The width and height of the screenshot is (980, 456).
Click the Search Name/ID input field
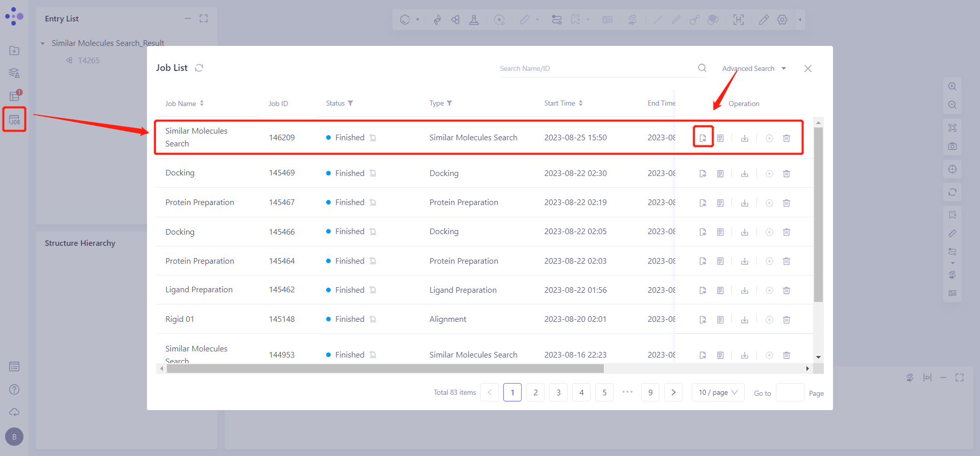(595, 68)
